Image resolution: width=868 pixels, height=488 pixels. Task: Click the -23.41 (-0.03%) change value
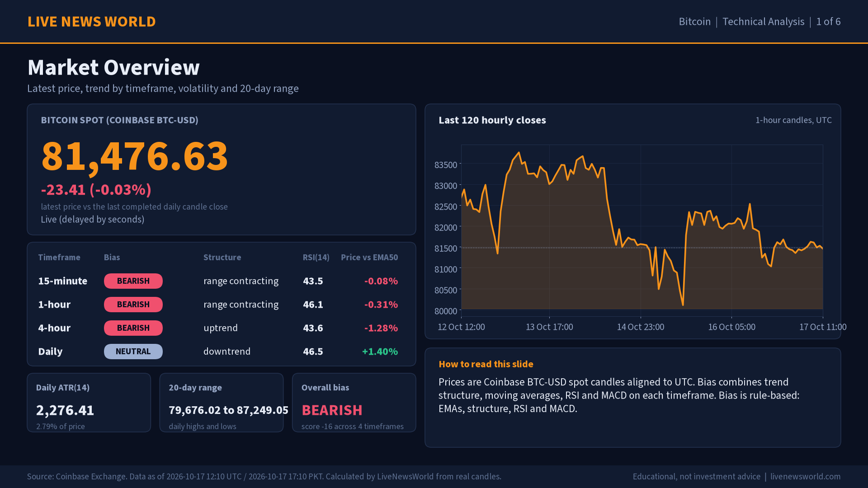pos(96,190)
